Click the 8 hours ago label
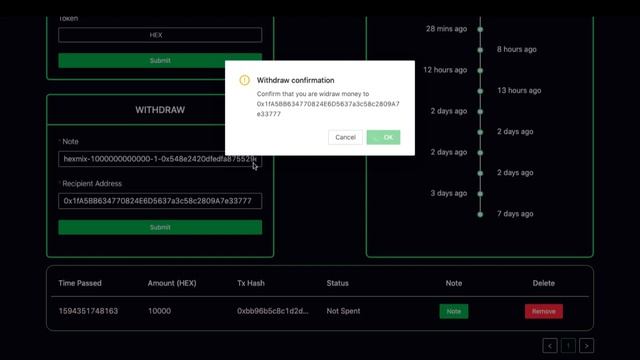Image resolution: width=640 pixels, height=360 pixels. click(517, 49)
